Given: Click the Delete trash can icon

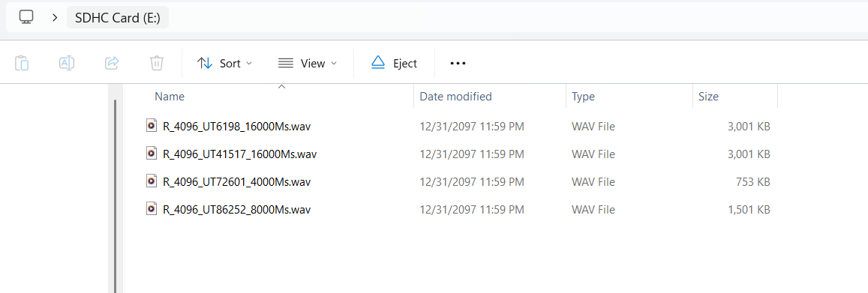Looking at the screenshot, I should tap(157, 63).
